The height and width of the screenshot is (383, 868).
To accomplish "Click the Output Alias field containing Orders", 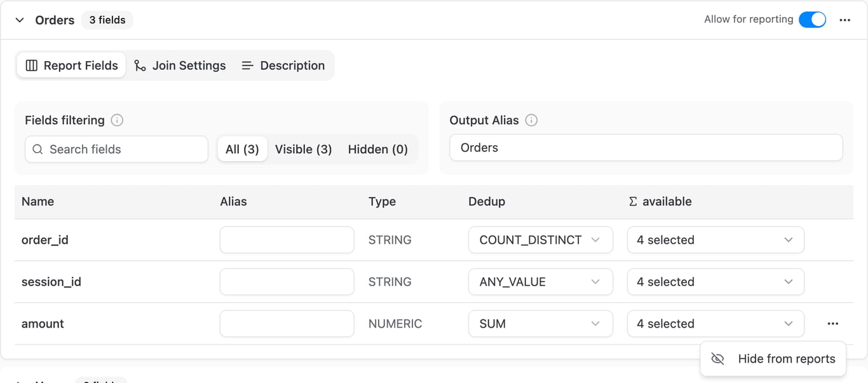I will tap(646, 148).
